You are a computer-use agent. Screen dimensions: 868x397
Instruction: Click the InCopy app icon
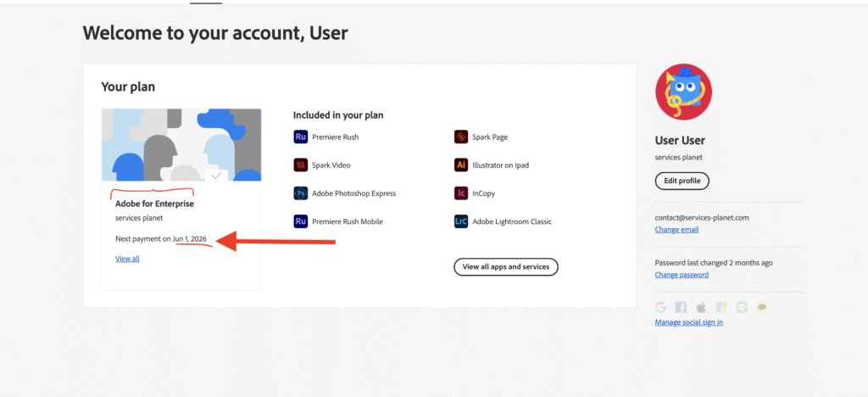460,193
